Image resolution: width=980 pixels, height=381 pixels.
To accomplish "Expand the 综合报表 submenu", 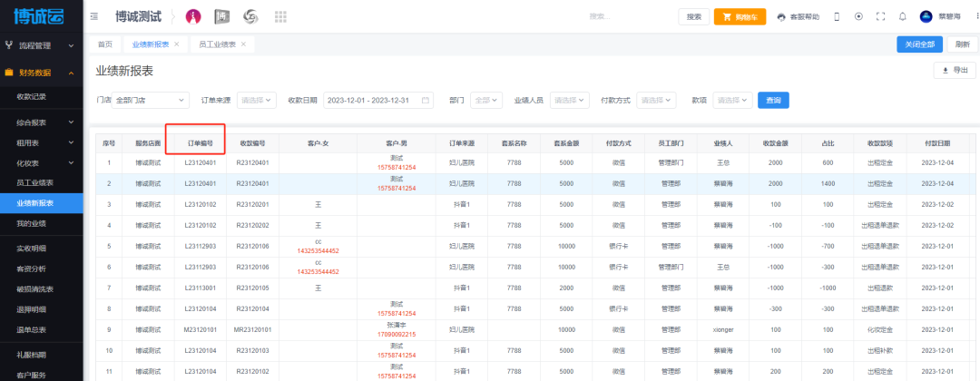I will coord(41,122).
